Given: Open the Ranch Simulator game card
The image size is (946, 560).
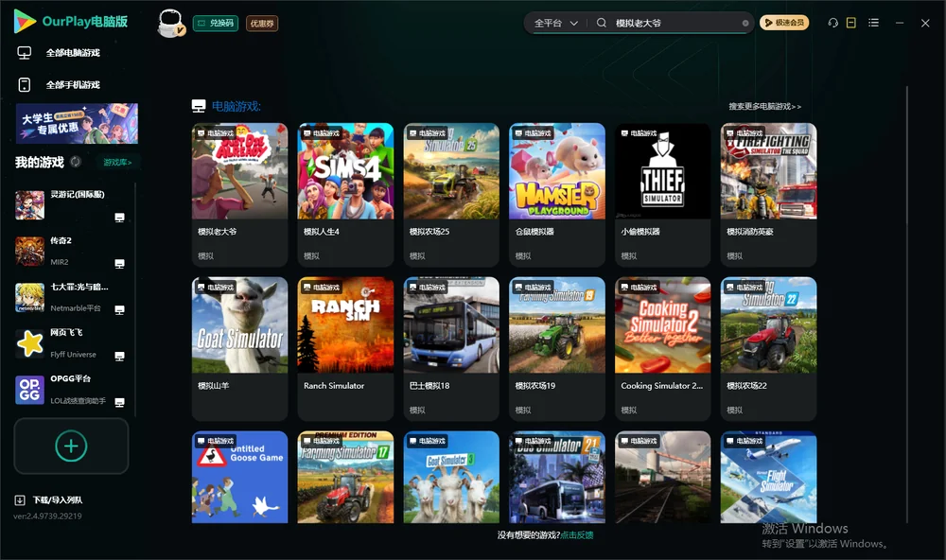Looking at the screenshot, I should (x=345, y=348).
